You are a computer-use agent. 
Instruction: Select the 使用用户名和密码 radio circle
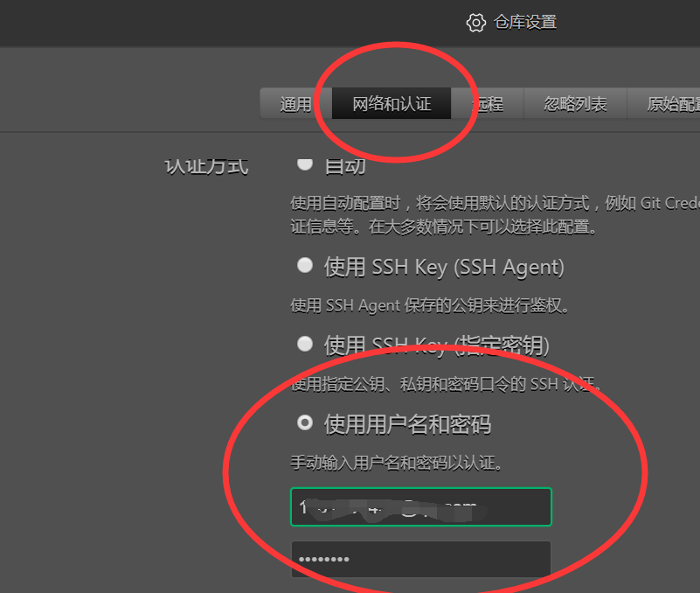(x=305, y=422)
